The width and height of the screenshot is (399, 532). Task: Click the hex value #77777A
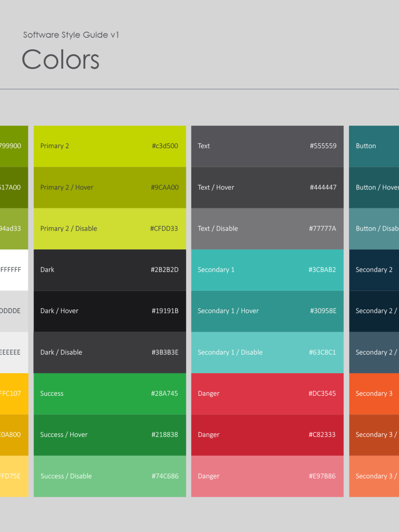pos(322,229)
